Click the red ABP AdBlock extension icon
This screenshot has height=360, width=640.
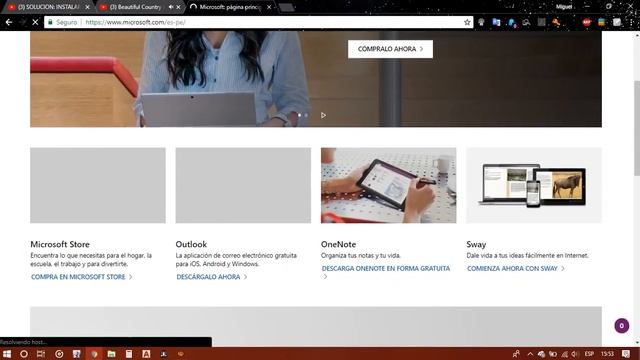point(587,22)
